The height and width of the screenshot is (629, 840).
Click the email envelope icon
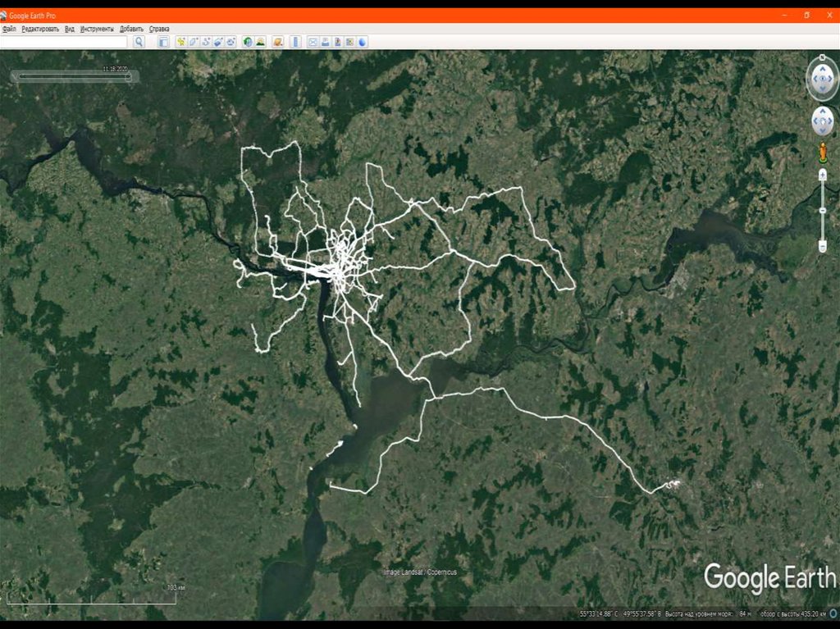pyautogui.click(x=313, y=42)
